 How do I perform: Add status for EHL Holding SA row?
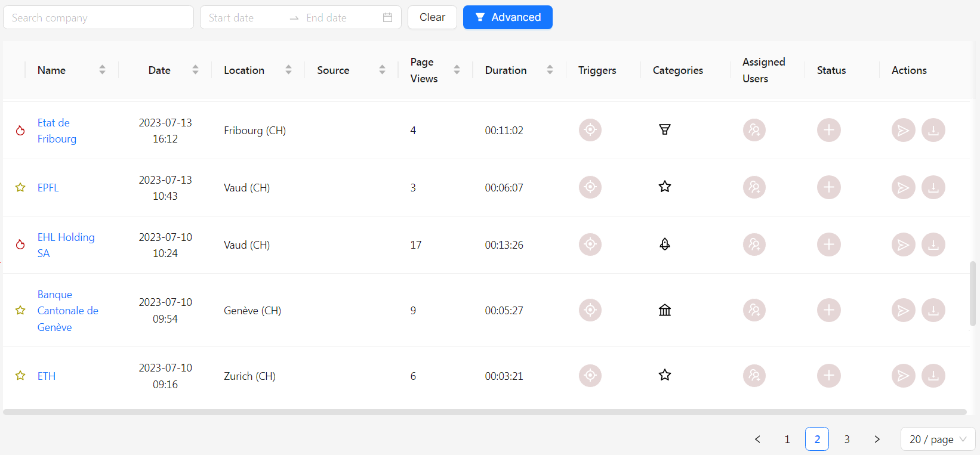[x=829, y=244]
